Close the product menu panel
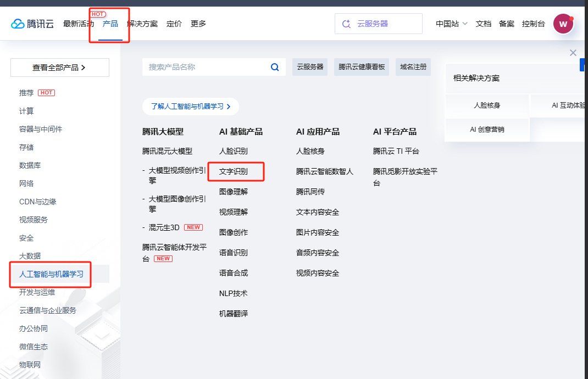 point(573,53)
